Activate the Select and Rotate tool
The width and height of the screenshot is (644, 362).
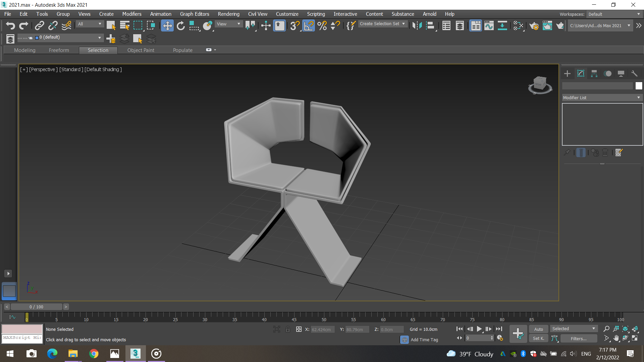click(x=180, y=25)
